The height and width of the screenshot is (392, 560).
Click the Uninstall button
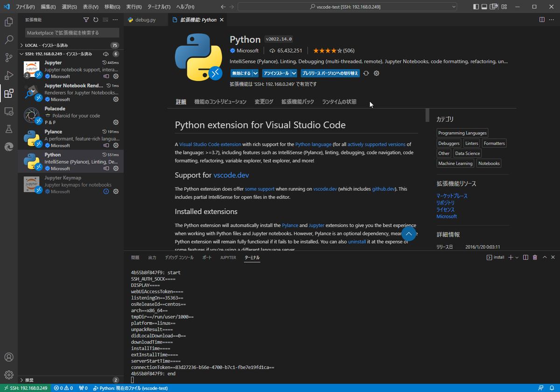276,73
